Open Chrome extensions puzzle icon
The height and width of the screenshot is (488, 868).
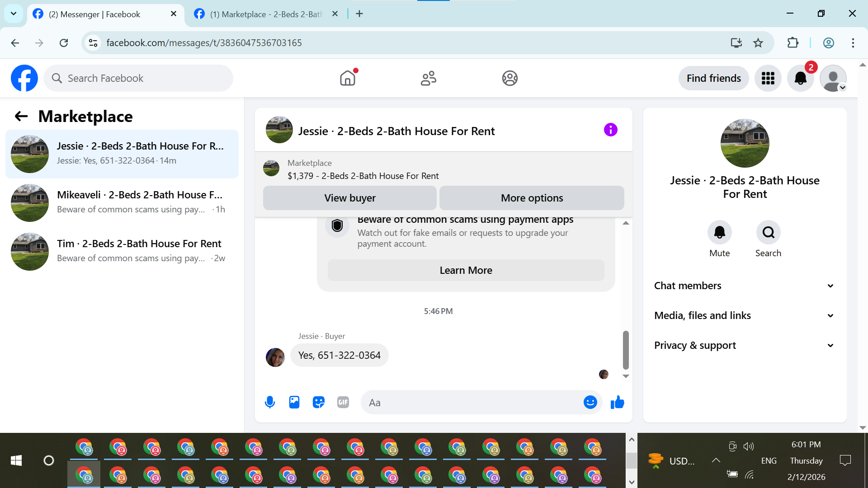tap(793, 43)
